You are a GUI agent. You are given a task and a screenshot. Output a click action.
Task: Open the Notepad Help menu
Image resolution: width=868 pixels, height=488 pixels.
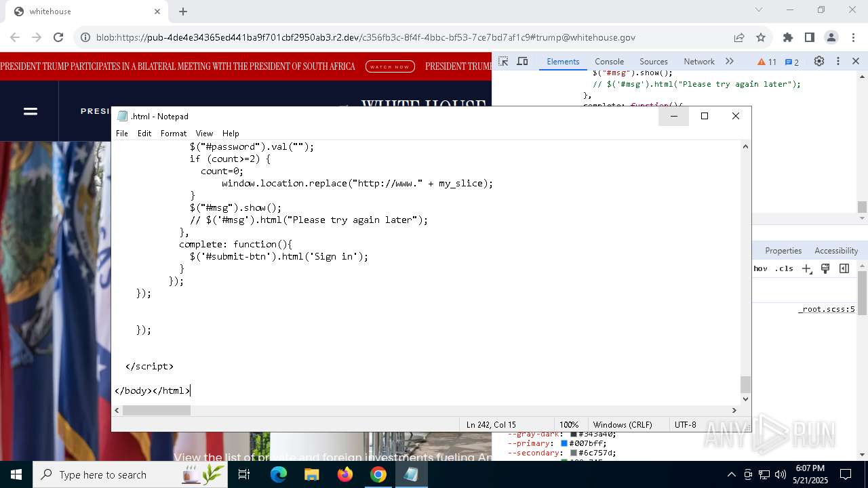click(x=231, y=134)
